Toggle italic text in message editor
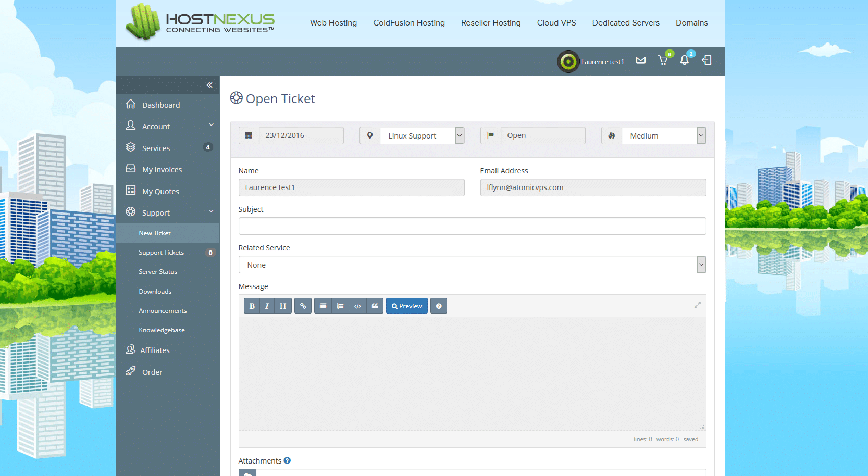The width and height of the screenshot is (868, 476). click(267, 306)
